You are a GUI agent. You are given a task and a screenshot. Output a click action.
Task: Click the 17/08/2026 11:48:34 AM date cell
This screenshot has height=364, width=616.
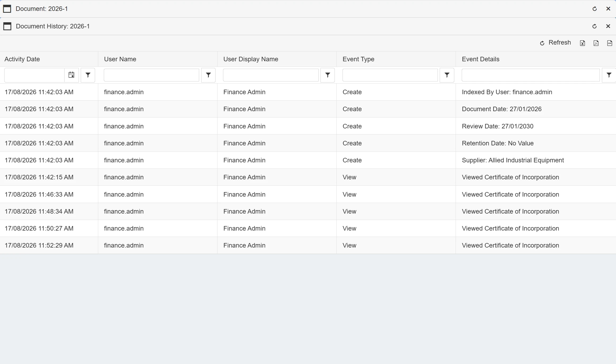[x=49, y=211]
